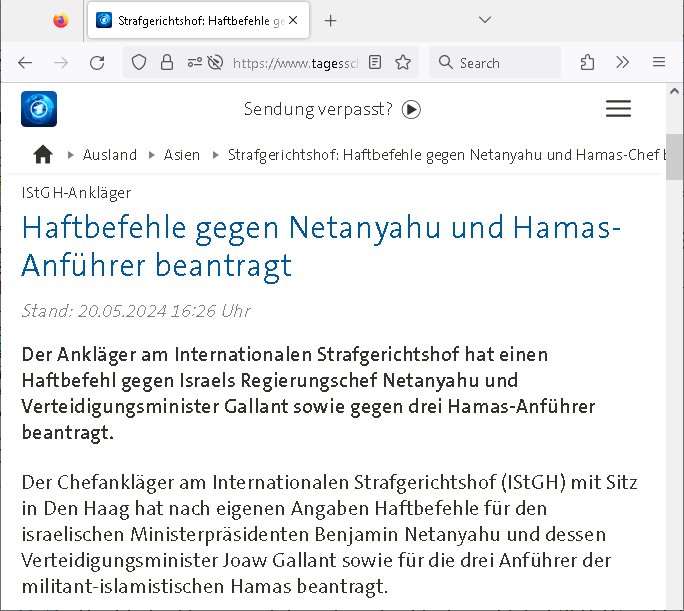Bookmark this page with star icon

click(402, 62)
